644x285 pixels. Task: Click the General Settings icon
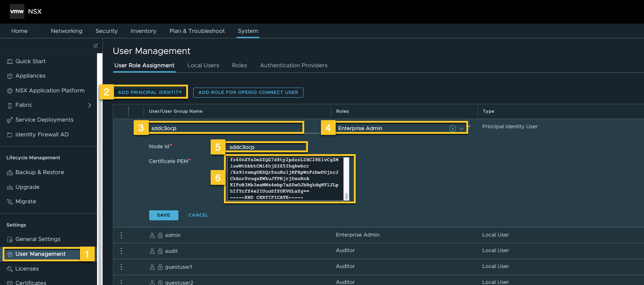[x=10, y=240]
